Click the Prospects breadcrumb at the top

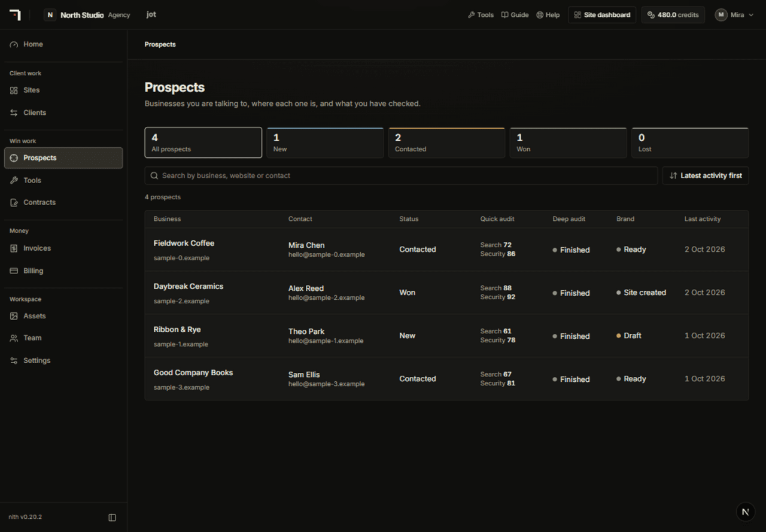160,44
